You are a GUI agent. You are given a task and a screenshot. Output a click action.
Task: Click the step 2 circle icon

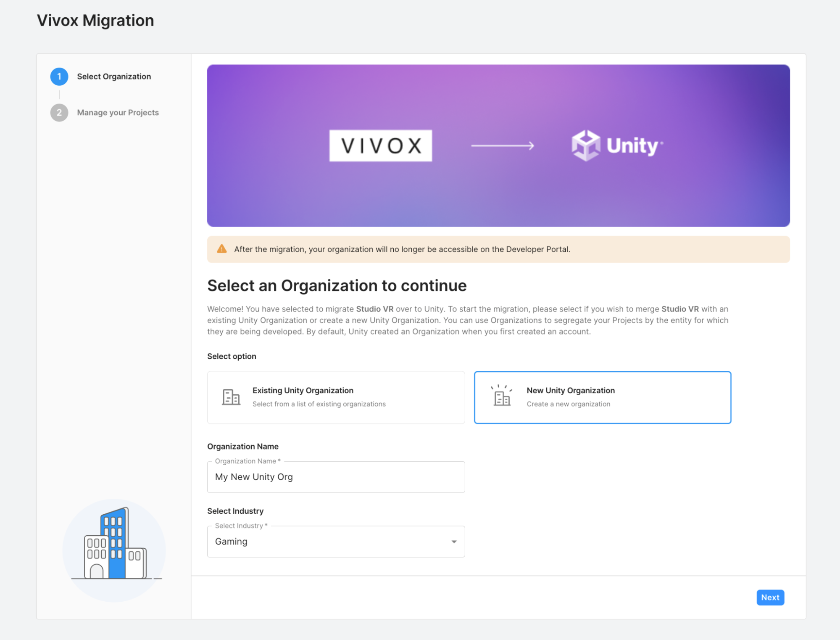pyautogui.click(x=59, y=113)
